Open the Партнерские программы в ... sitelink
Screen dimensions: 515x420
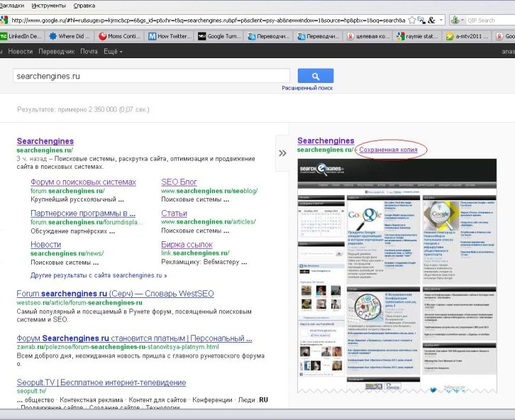(83, 214)
